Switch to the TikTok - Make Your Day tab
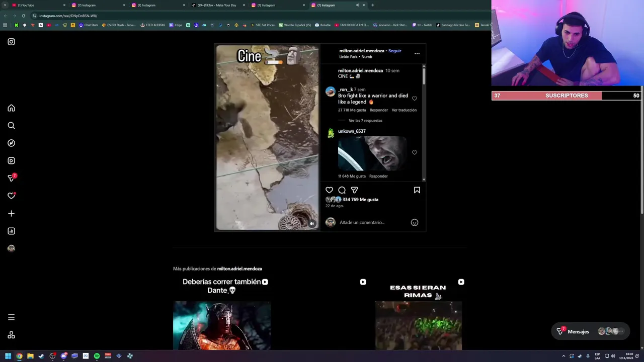The height and width of the screenshot is (362, 644). [218, 5]
